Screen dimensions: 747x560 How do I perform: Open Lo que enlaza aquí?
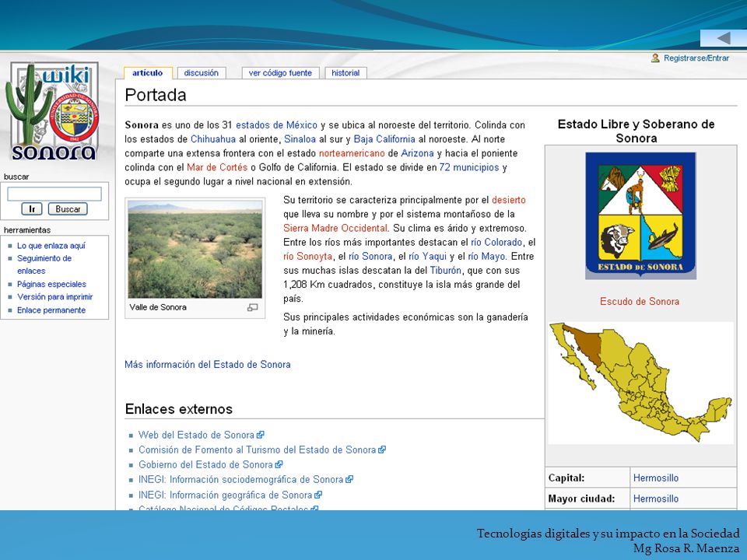[x=51, y=246]
